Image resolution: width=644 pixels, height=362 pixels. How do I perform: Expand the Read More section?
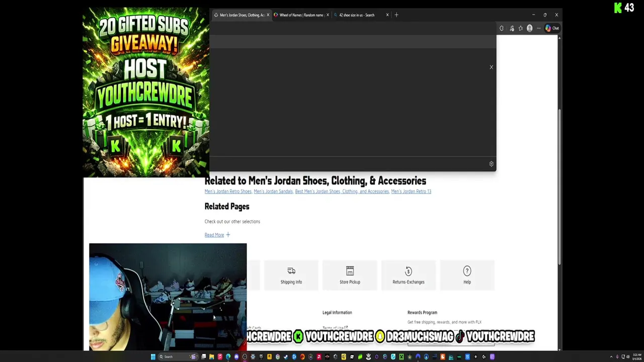[217, 235]
